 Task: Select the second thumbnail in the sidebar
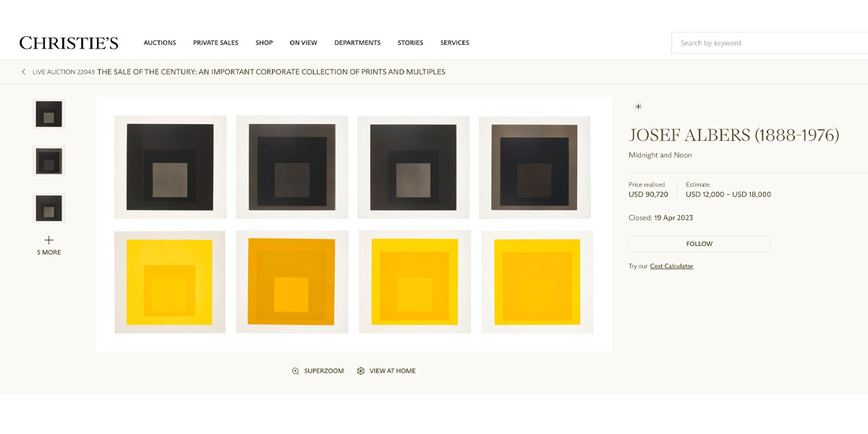click(49, 161)
